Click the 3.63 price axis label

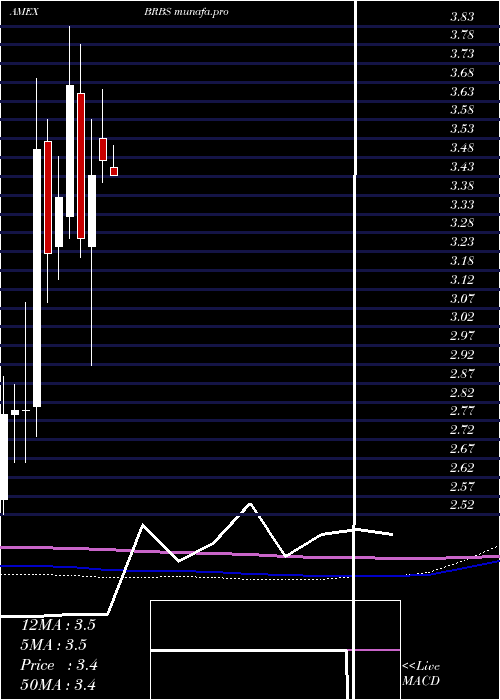pos(462,91)
